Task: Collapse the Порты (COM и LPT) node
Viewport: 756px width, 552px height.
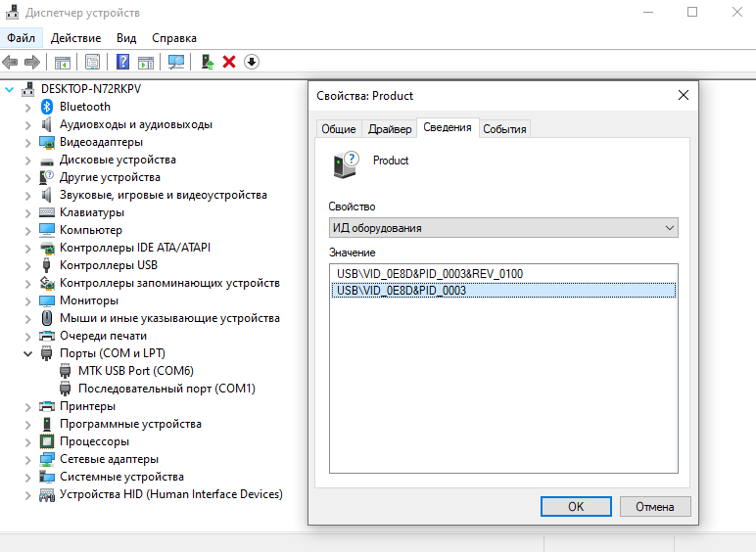Action: 28,354
